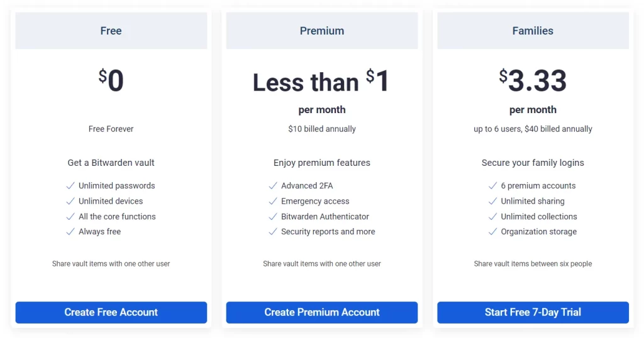Start the Free 7-Day Trial
644x338 pixels.
click(x=533, y=313)
